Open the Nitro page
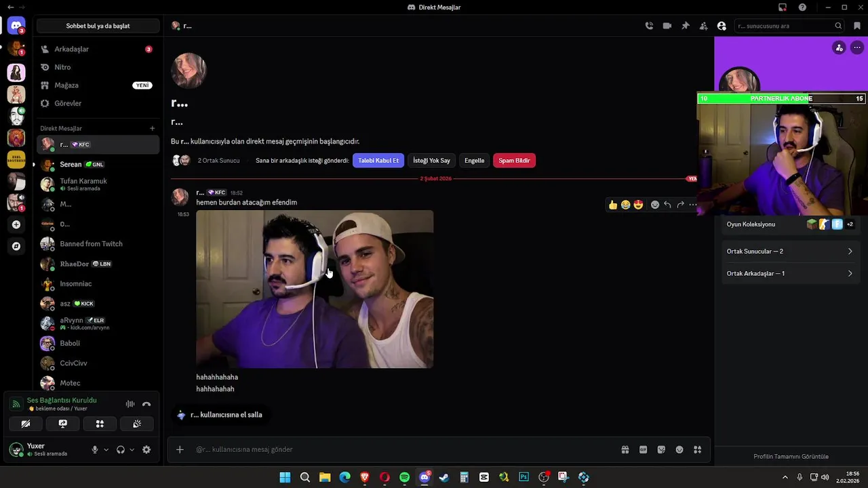 [x=98, y=67]
